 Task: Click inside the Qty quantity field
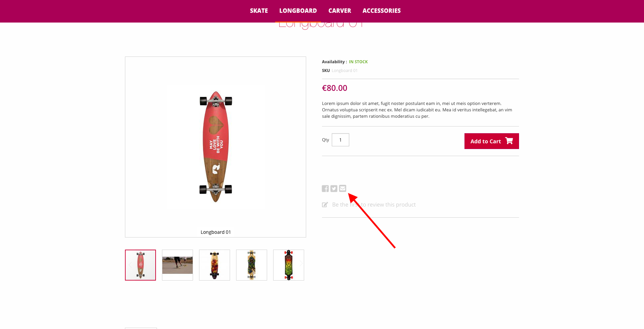click(x=340, y=140)
